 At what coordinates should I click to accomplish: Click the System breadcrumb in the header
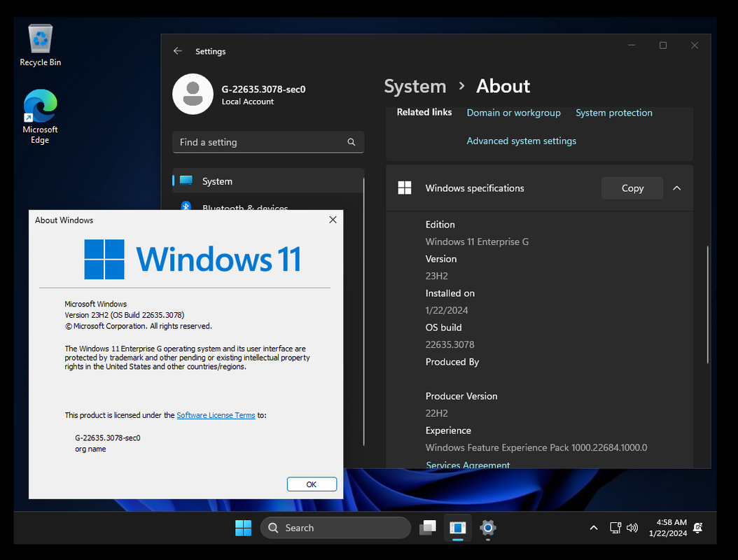coord(415,86)
